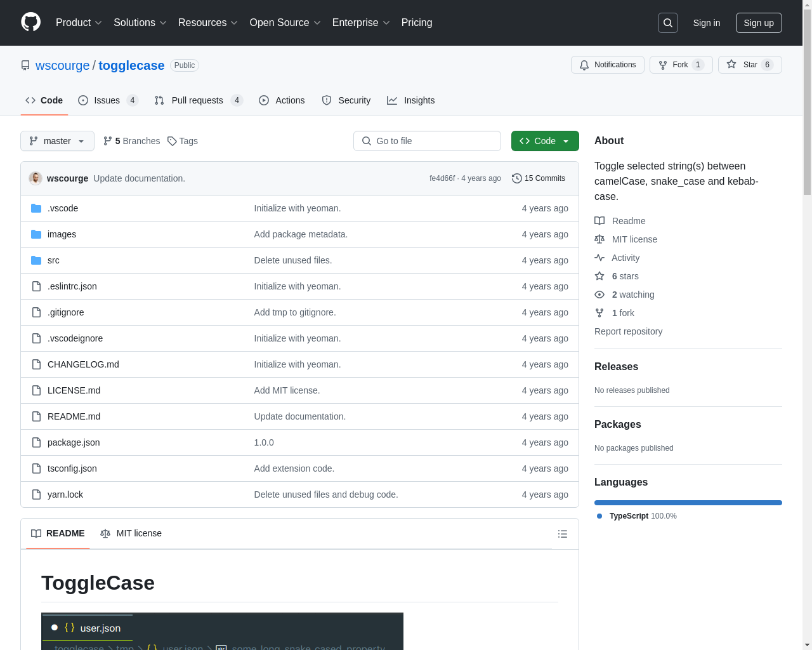Click the images folder icon
Screen dimensions: 812x650
(x=36, y=234)
